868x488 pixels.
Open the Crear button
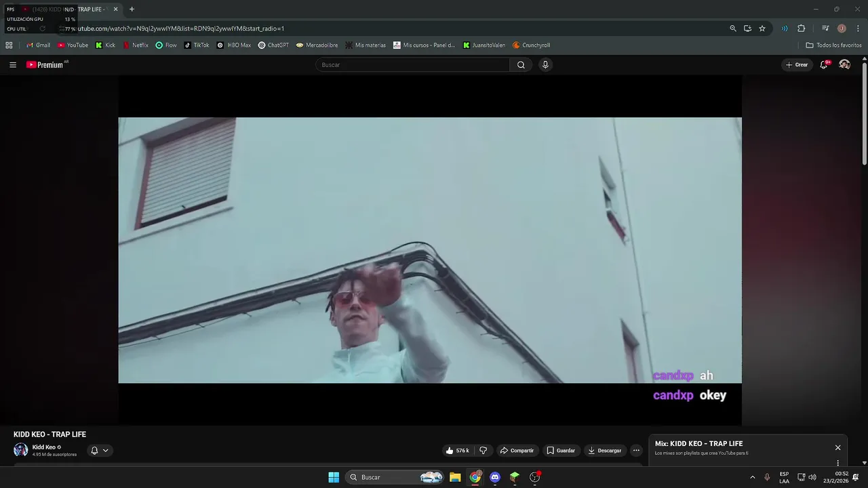[x=797, y=65]
